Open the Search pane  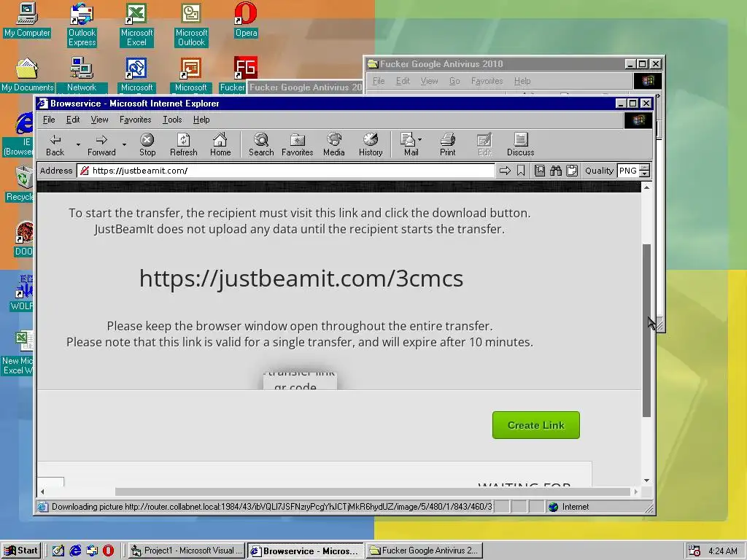(x=261, y=145)
